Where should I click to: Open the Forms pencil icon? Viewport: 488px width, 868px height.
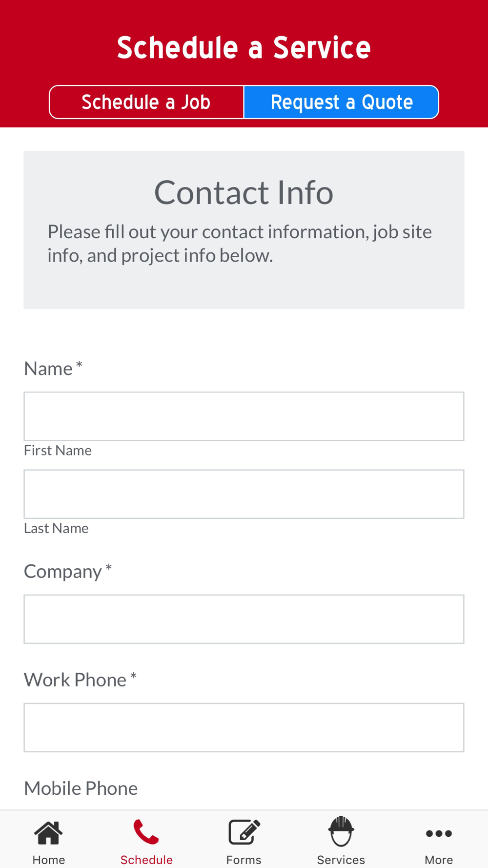point(244,832)
